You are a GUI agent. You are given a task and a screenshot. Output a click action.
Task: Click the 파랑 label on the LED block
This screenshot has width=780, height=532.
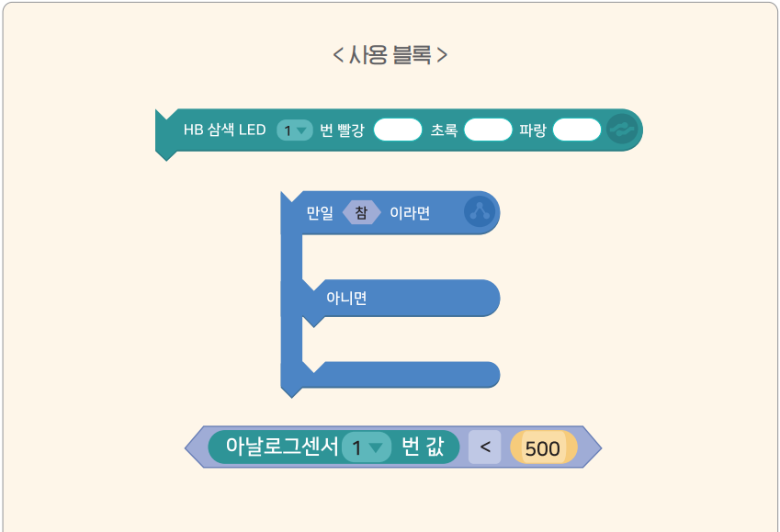point(533,130)
